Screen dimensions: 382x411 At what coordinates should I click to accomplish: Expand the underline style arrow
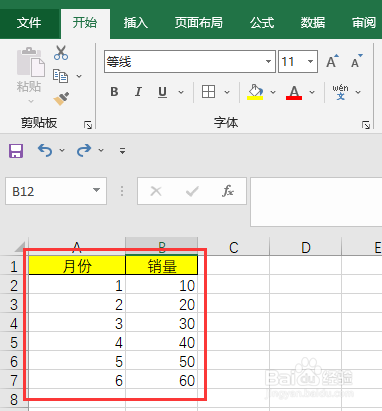pyautogui.click(x=181, y=92)
